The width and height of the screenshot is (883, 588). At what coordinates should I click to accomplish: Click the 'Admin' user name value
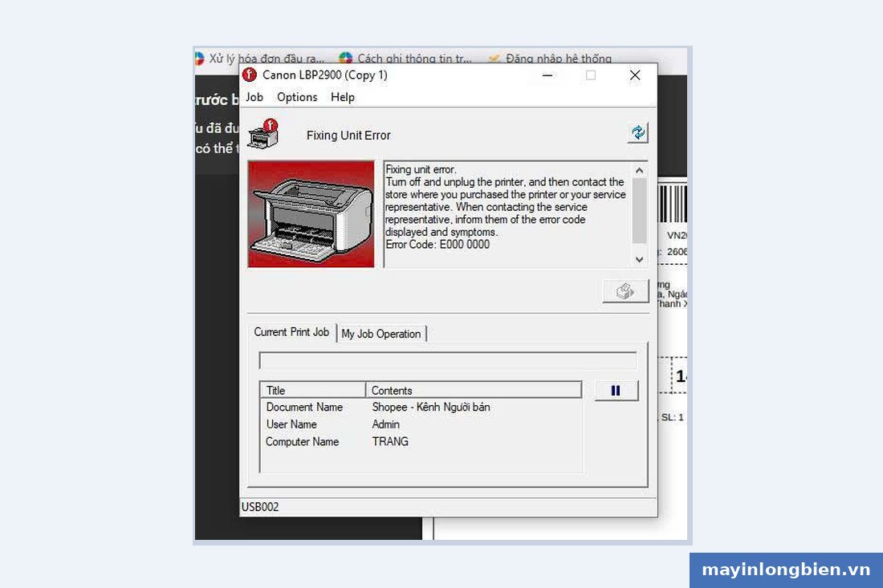pyautogui.click(x=386, y=425)
